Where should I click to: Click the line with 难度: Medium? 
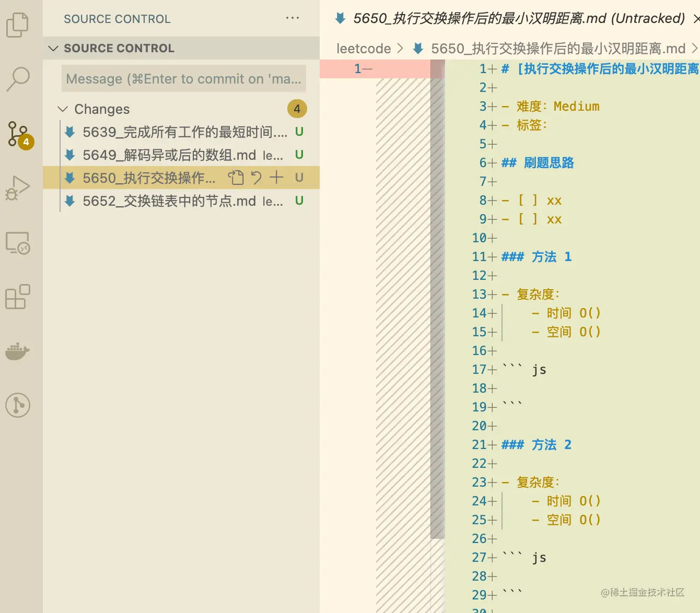(550, 107)
